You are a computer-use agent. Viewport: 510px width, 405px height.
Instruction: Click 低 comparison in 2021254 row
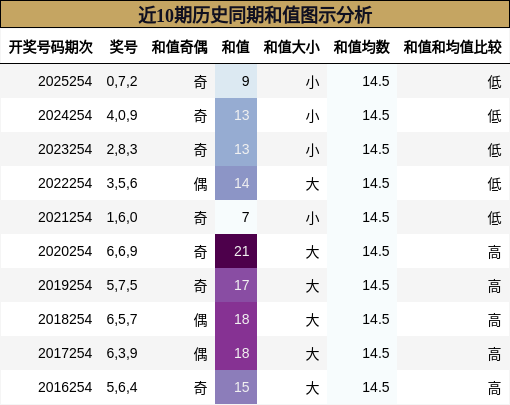495,218
